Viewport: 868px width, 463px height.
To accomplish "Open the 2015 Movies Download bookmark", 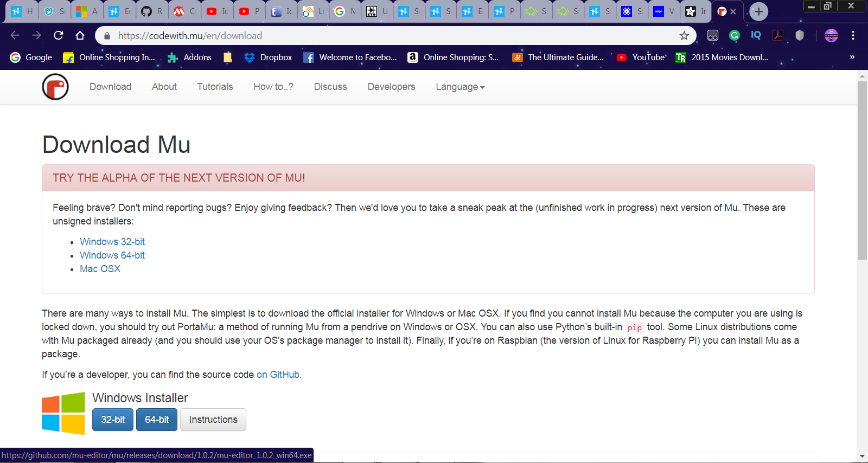I will click(722, 57).
